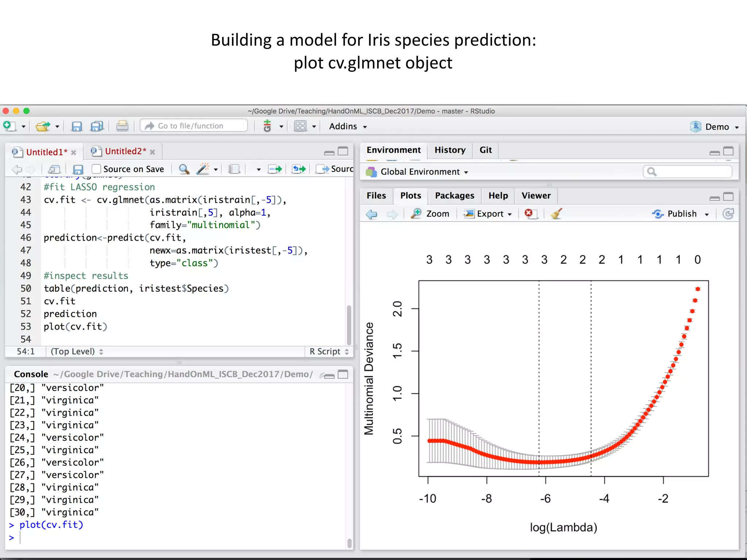Click code line plot(cv.fit) in editor
The height and width of the screenshot is (560, 747).
tap(76, 326)
